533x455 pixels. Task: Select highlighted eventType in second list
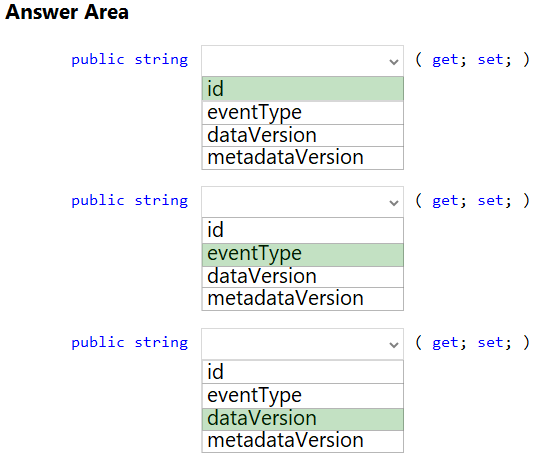click(303, 255)
